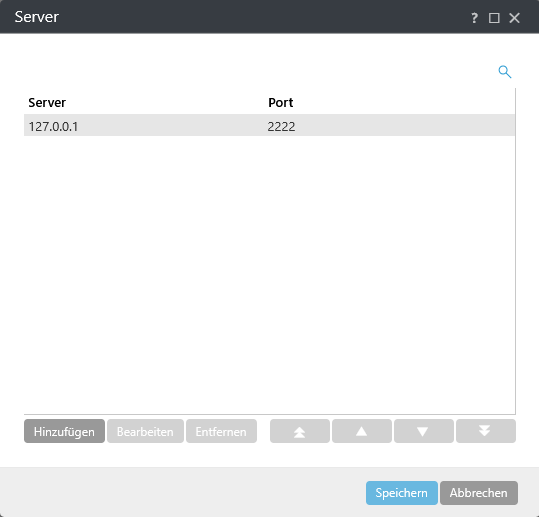Save settings with Speichern
539x517 pixels.
pyautogui.click(x=402, y=493)
